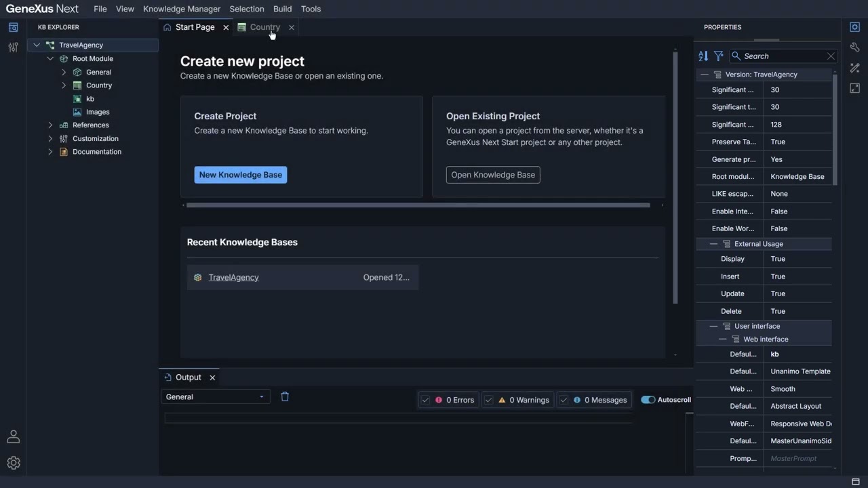Screen dimensions: 868x488
Task: Focus the properties Search field
Action: point(784,56)
